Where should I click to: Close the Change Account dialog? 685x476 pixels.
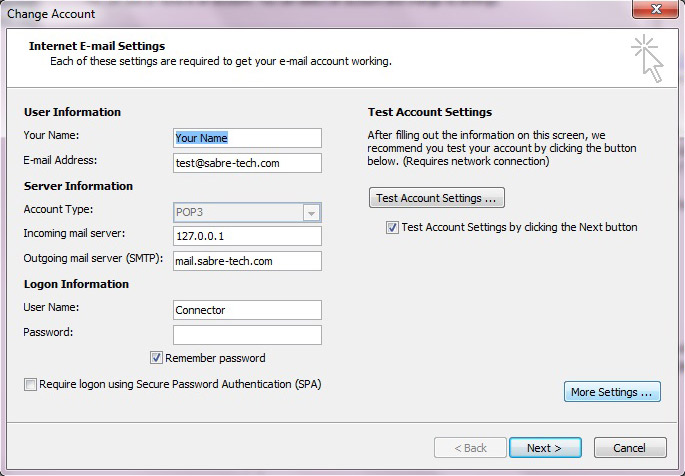[655, 9]
